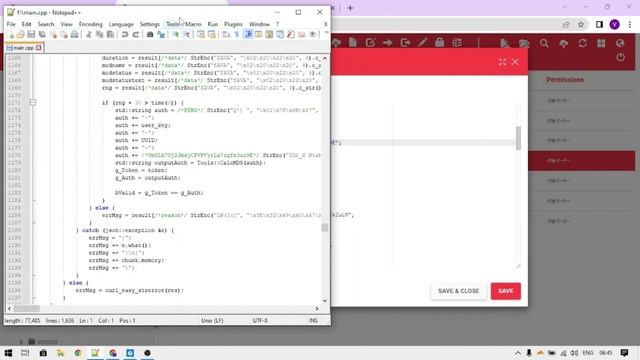
Task: Click Copy icon in Notepad++ toolbar
Action: [x=99, y=35]
